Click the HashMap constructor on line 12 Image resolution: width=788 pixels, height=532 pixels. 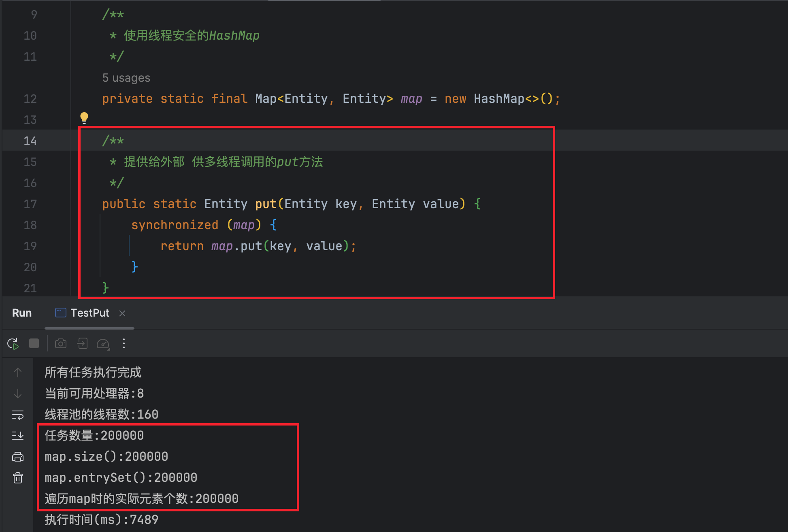(499, 99)
